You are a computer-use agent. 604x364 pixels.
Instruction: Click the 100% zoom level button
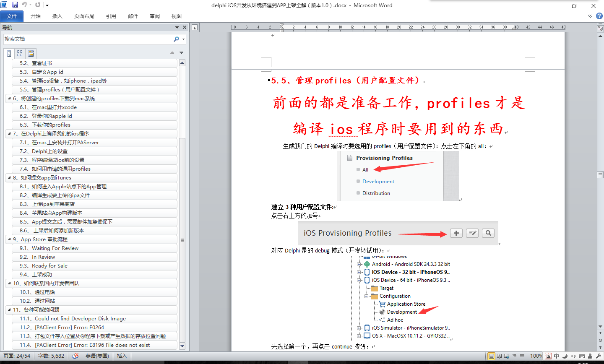click(x=536, y=356)
